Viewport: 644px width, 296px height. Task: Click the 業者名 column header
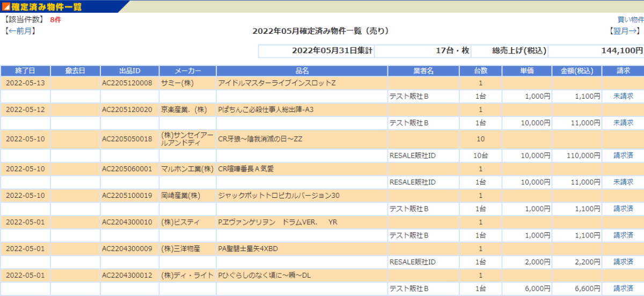pos(423,71)
